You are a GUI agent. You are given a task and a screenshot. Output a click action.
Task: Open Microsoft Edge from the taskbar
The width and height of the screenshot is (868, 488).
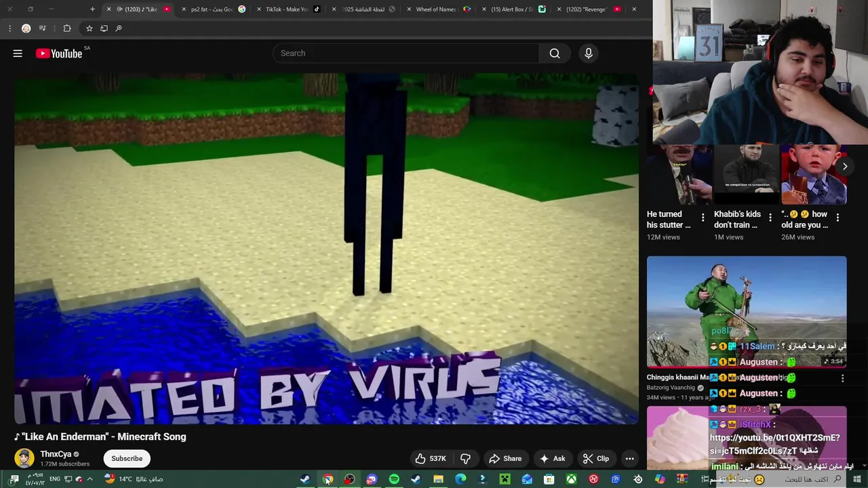[x=460, y=479]
